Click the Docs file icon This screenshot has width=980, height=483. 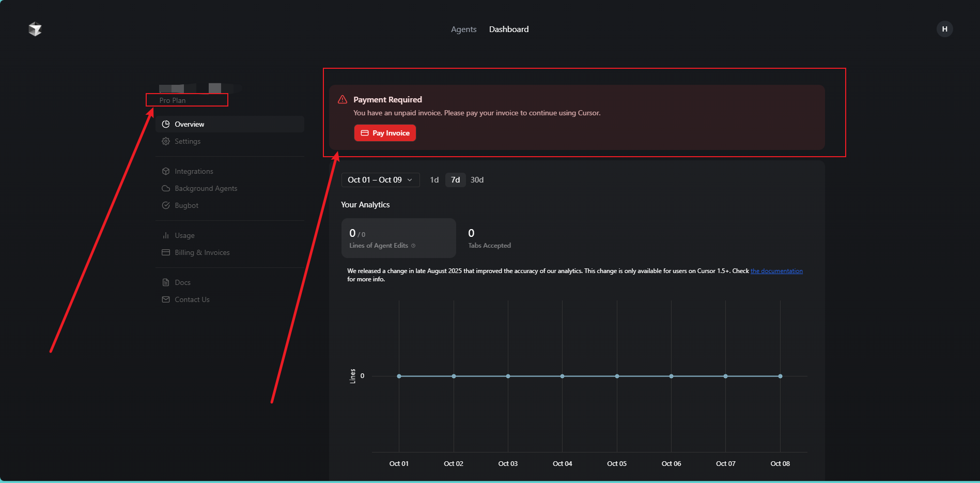pos(166,282)
